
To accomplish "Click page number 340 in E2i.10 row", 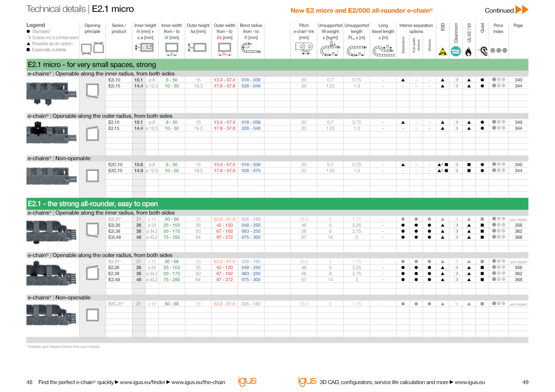I will pos(518,80).
